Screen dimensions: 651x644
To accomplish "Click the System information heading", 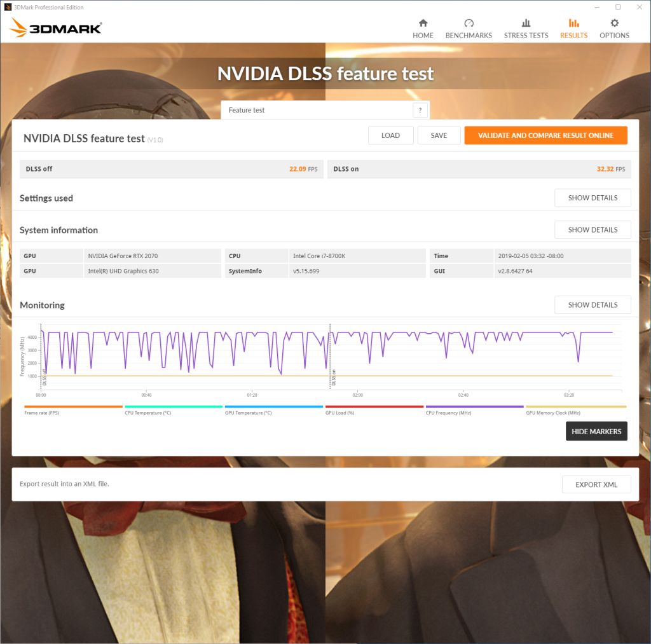I will point(58,230).
